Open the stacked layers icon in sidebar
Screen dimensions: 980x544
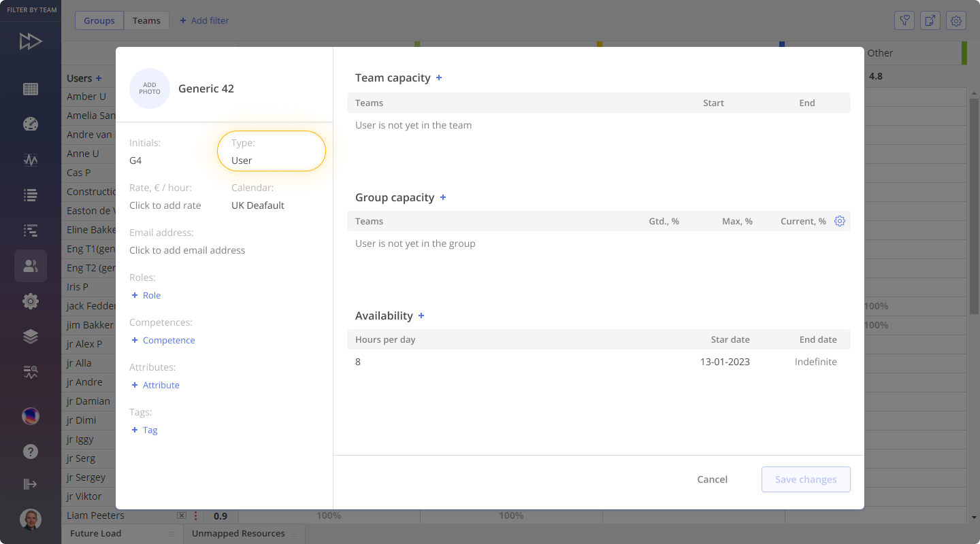(31, 337)
